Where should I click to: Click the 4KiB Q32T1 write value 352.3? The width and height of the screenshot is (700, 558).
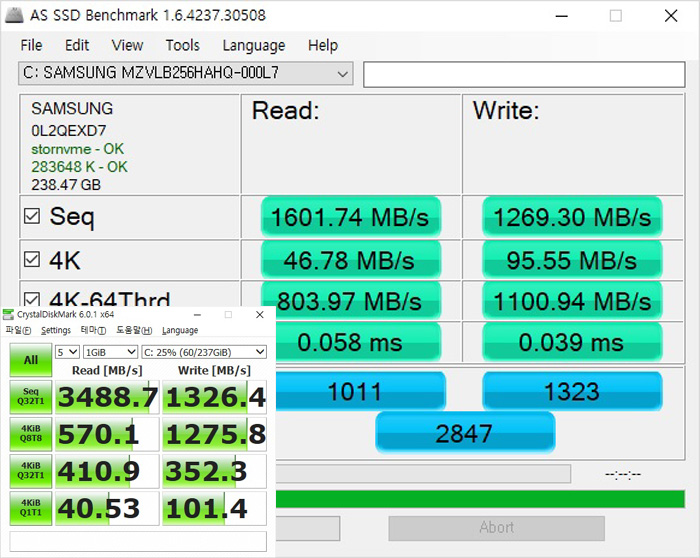click(214, 471)
